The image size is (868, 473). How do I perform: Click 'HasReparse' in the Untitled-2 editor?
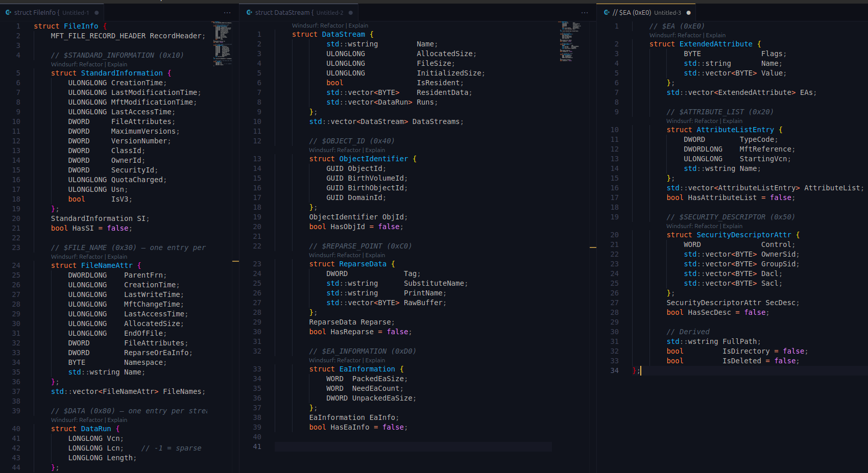click(x=352, y=332)
